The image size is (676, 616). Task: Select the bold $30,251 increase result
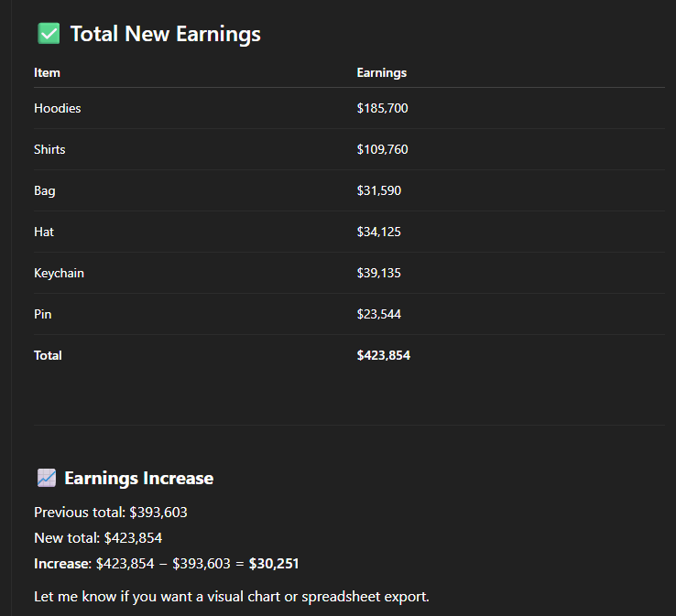[274, 564]
